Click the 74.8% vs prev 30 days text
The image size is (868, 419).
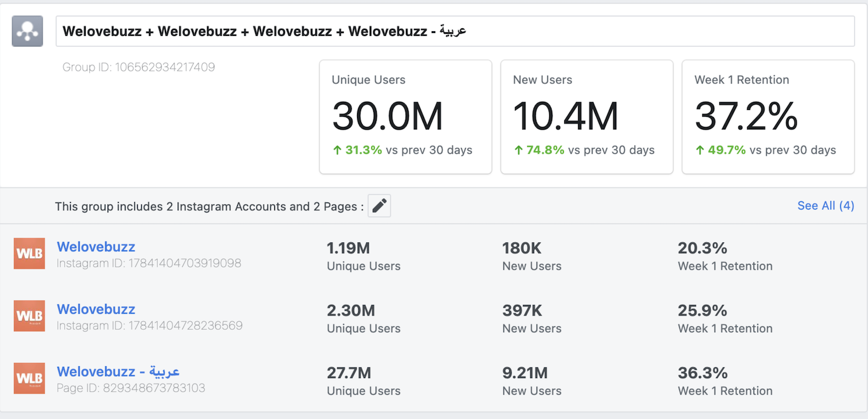[584, 150]
